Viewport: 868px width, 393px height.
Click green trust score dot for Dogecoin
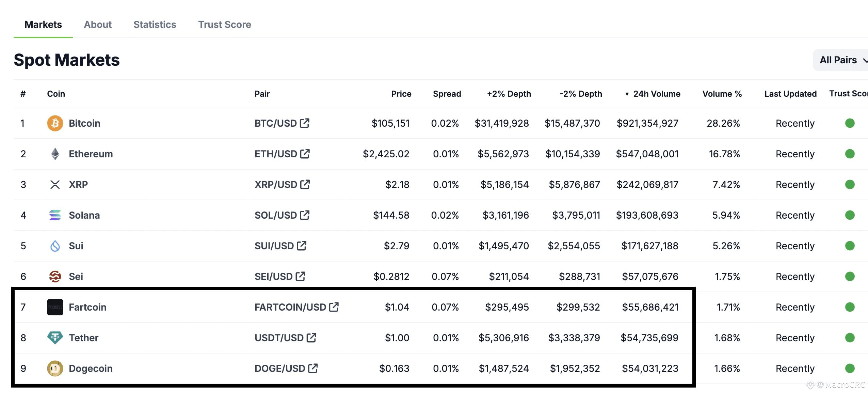click(850, 368)
